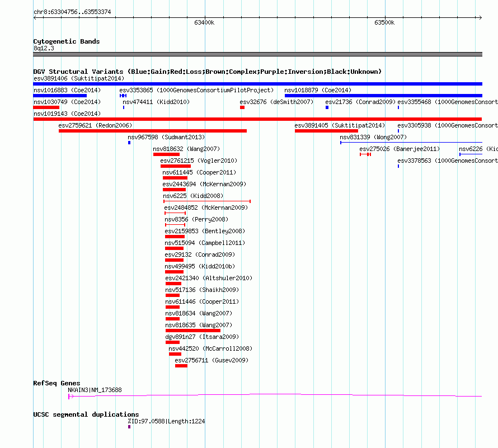Click the 63500k ruler mark
The image size is (498, 448).
[384, 22]
